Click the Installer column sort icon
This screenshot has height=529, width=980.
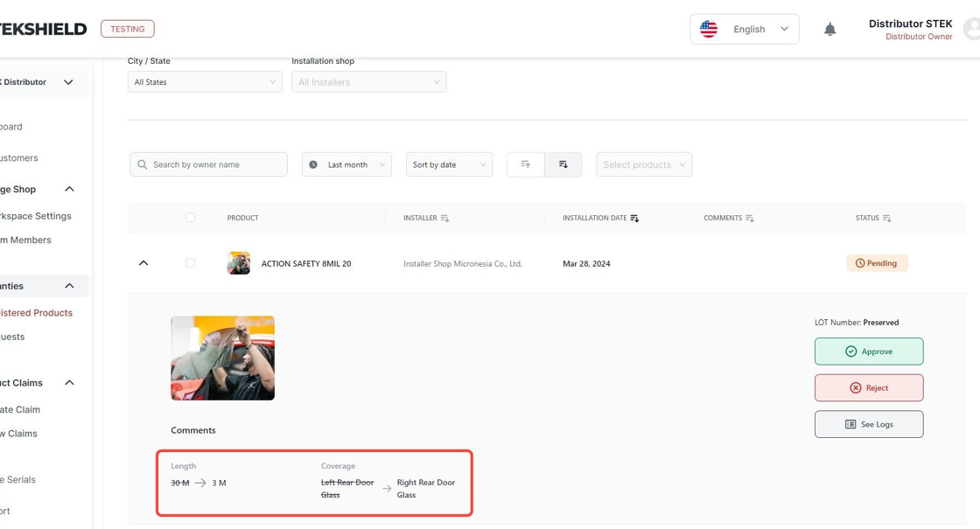point(444,218)
